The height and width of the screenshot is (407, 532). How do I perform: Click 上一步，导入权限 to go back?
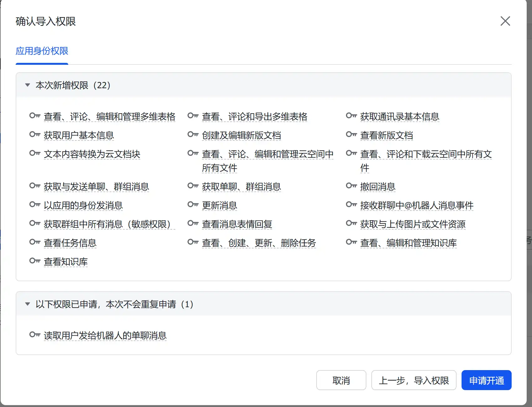[x=414, y=380]
